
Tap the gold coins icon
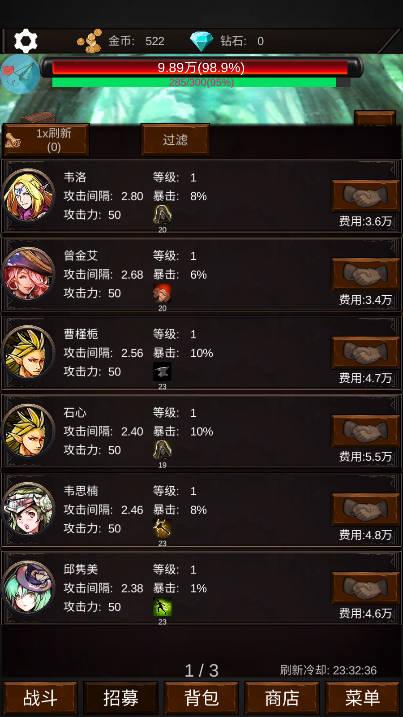click(90, 41)
